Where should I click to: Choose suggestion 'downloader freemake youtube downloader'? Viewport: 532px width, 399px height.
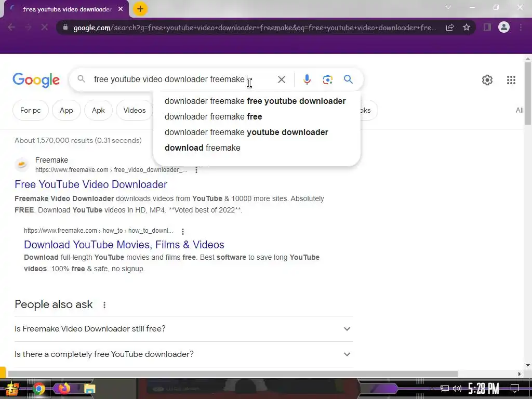pos(257,132)
